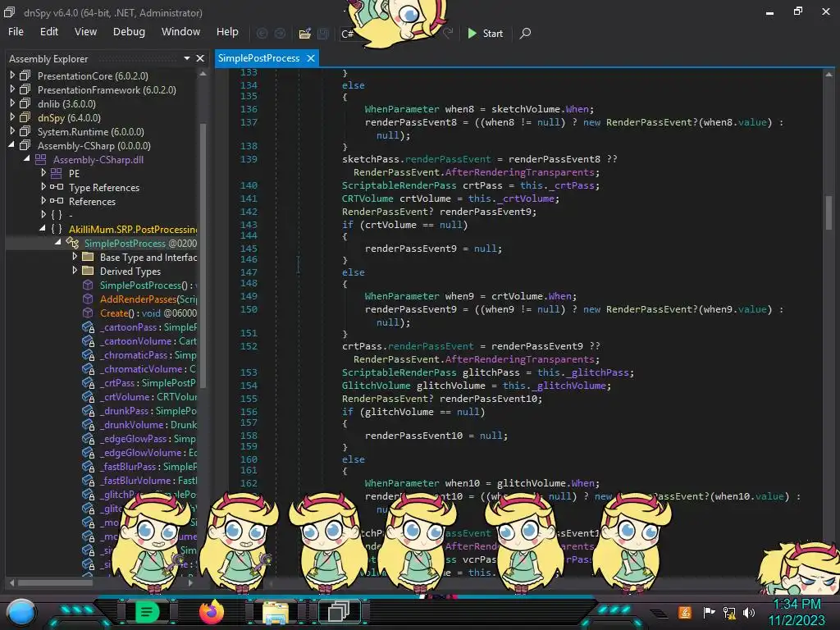The height and width of the screenshot is (630, 840).
Task: Click the _edgeGlowPass field icon
Action: pos(89,439)
